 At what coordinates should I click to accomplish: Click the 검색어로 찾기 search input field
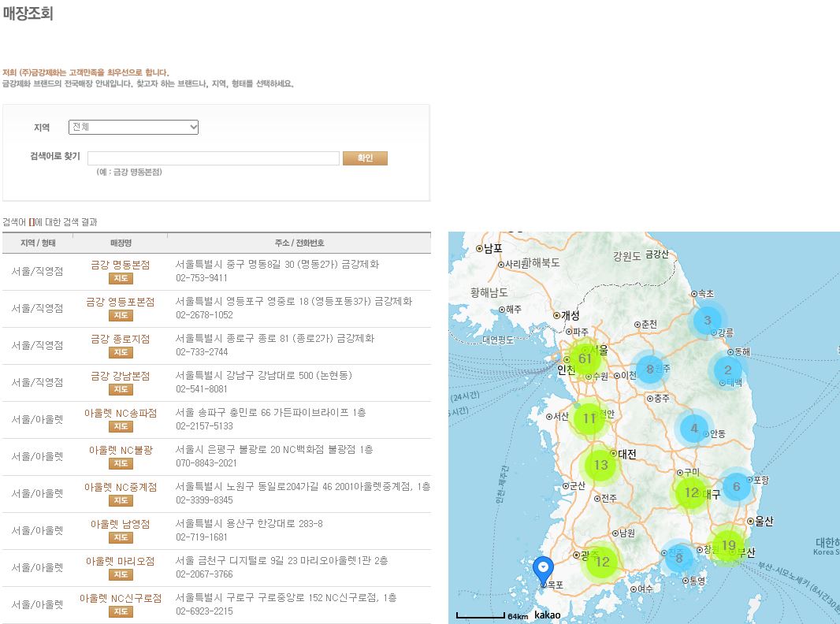pos(213,158)
